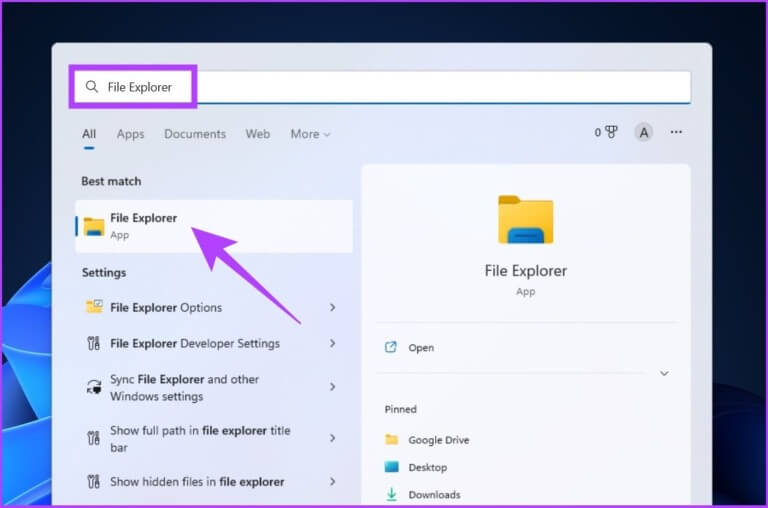Viewport: 768px width, 508px height.
Task: Click the search box containing File Explorer
Action: coord(382,87)
